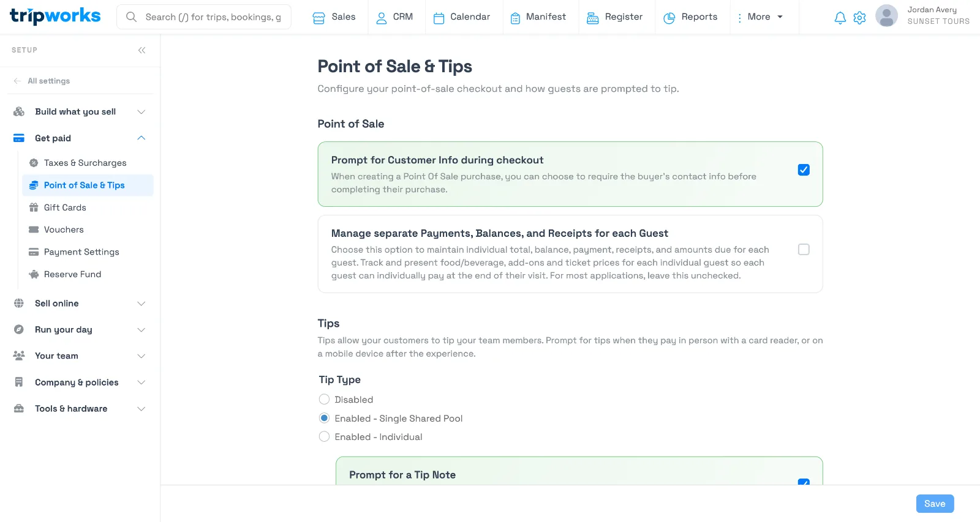The image size is (980, 522).
Task: Click the Reserve Fund piggy bank icon
Action: pos(34,274)
